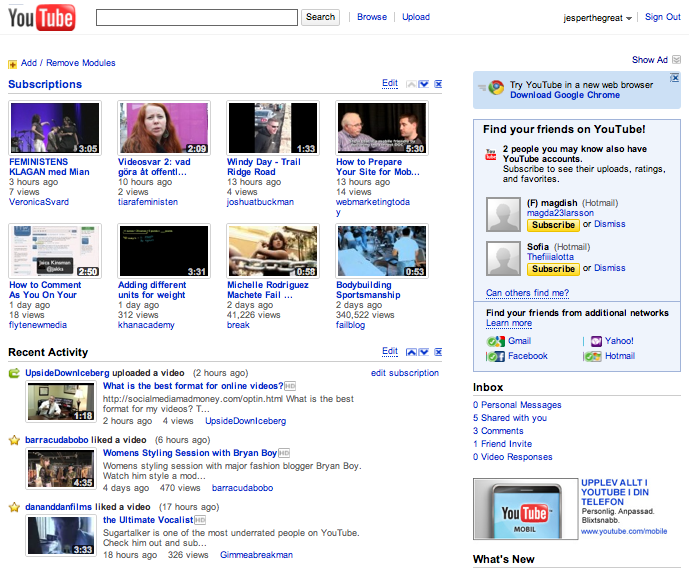
Task: Open How to Prepare Your Site thumbnail
Action: 382,128
